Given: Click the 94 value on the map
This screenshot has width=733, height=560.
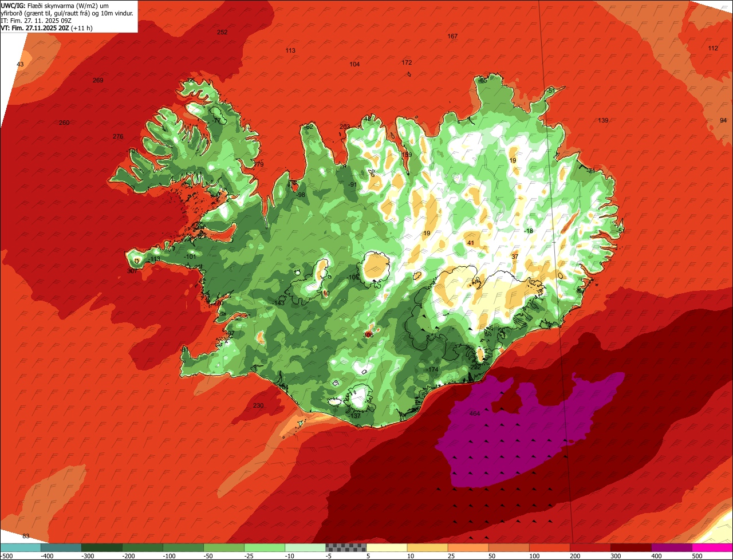Looking at the screenshot, I should coord(723,120).
